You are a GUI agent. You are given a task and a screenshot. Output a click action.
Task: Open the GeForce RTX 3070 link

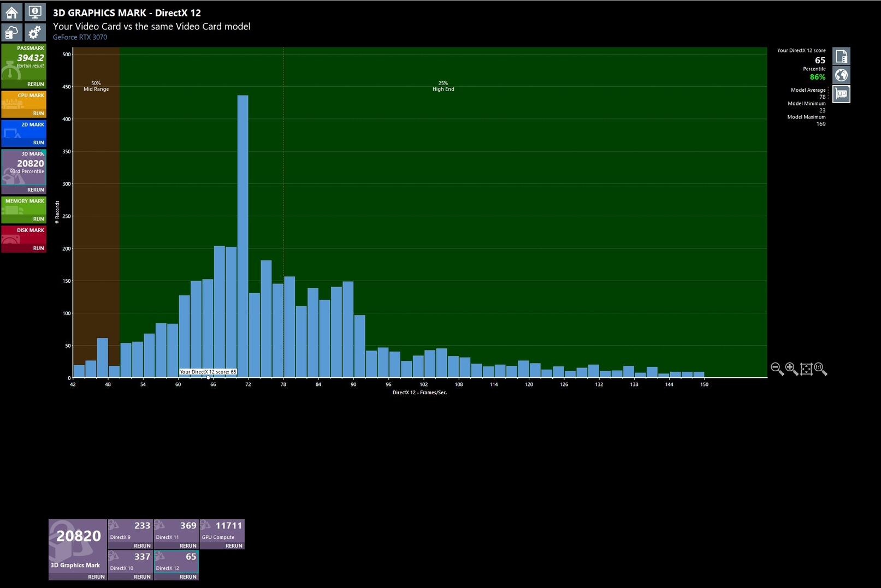tap(80, 37)
